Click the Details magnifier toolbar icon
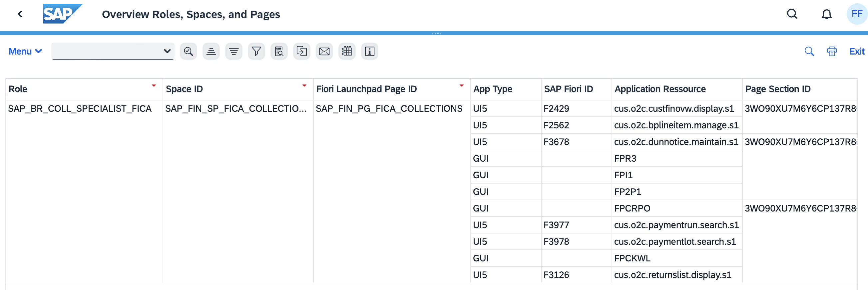The width and height of the screenshot is (868, 290). (189, 52)
